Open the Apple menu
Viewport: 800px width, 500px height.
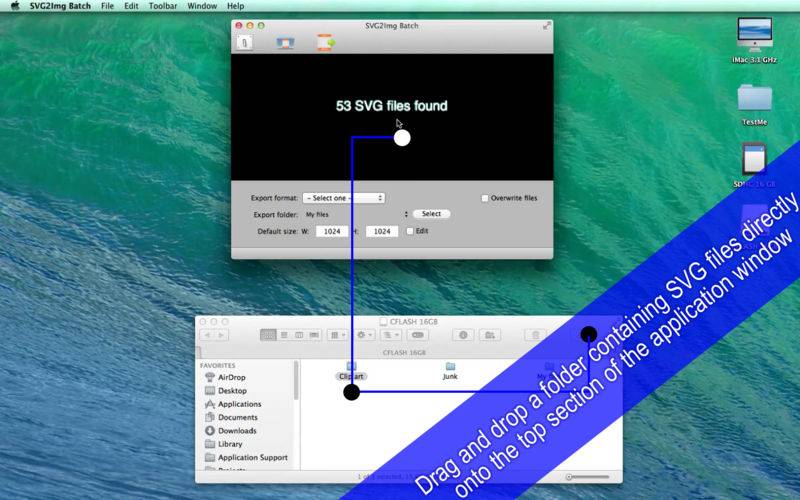click(x=15, y=6)
